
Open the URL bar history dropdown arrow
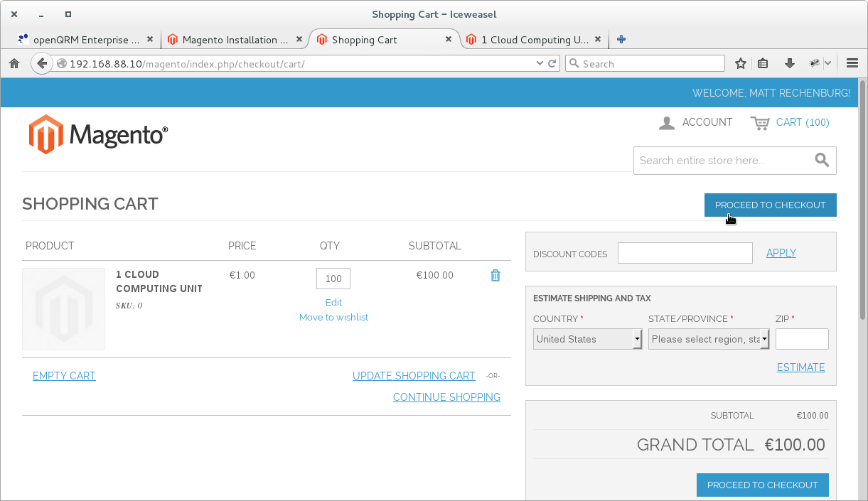[x=540, y=64]
